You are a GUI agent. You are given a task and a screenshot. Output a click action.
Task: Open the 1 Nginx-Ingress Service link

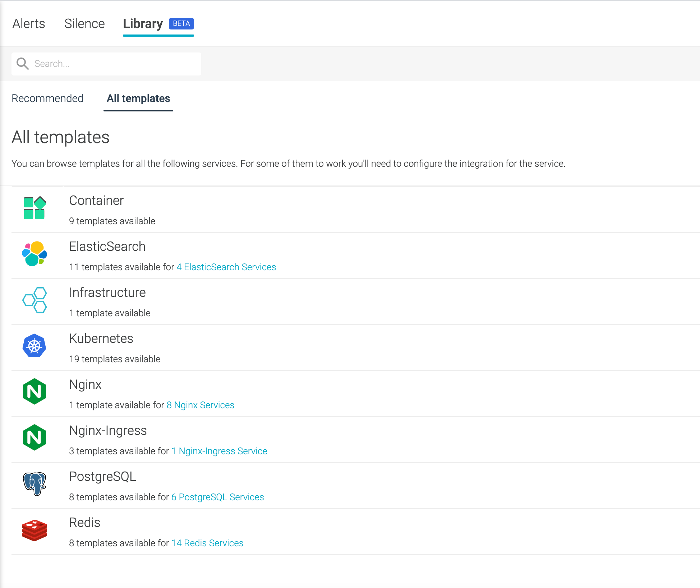(219, 451)
